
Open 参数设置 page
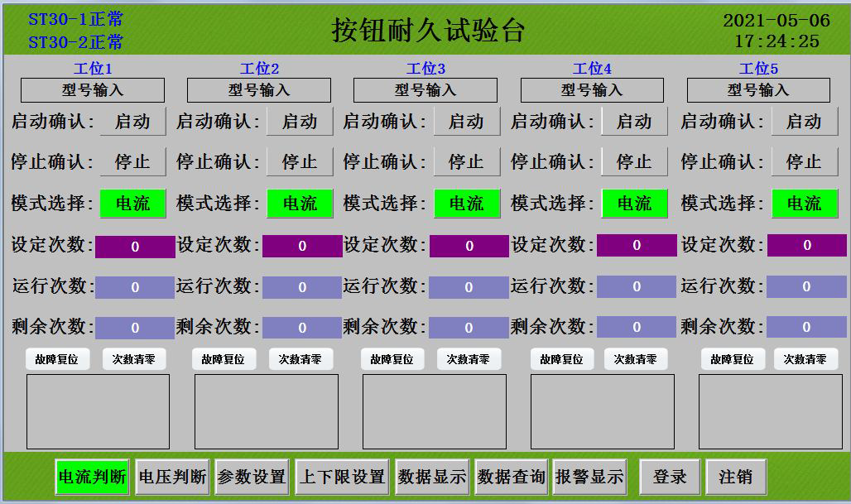tap(252, 477)
